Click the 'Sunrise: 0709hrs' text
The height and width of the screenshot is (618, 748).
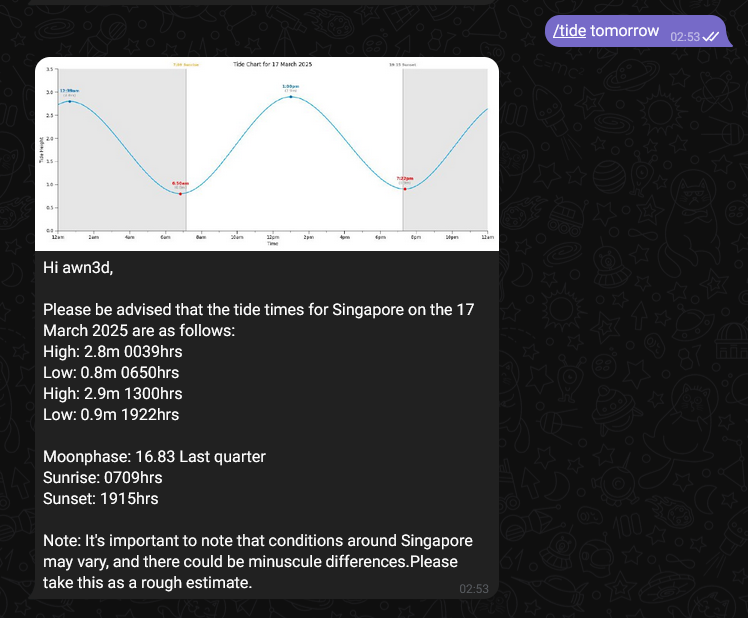click(x=102, y=477)
